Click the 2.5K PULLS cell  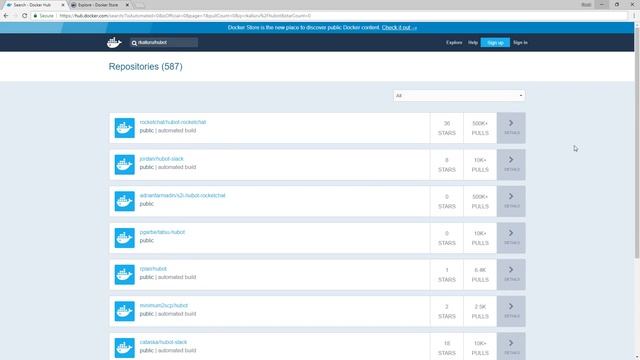pyautogui.click(x=480, y=311)
